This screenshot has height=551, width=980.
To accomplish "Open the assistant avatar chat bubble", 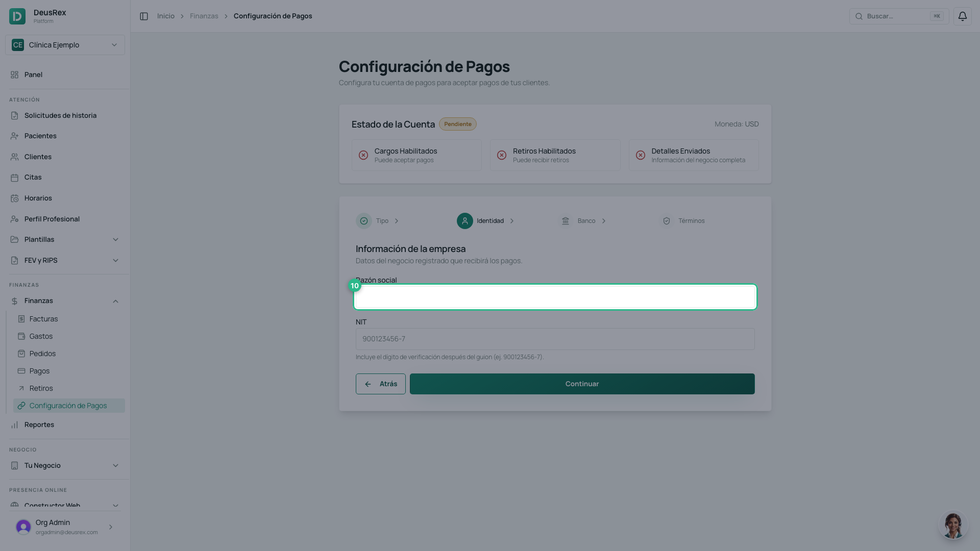I will [x=953, y=525].
